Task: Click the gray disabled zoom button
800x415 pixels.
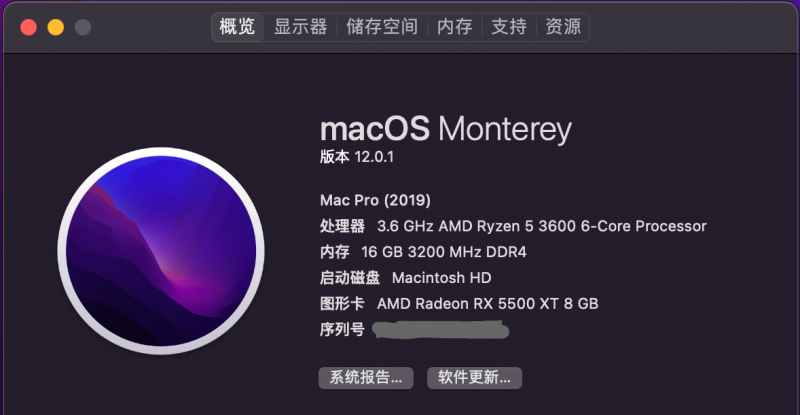Action: 82,27
